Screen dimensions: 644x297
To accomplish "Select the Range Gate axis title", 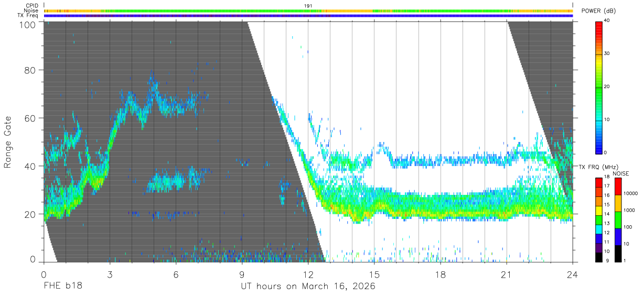I will click(8, 142).
